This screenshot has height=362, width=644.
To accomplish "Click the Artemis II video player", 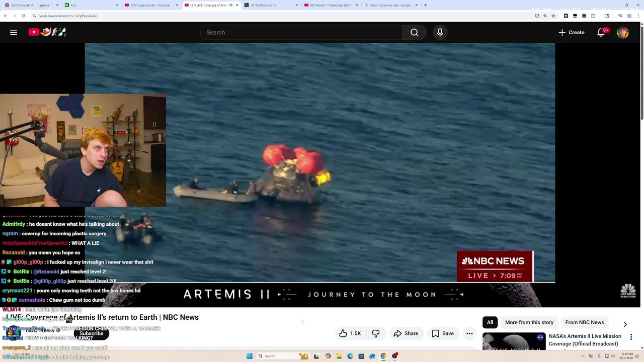I will click(320, 175).
